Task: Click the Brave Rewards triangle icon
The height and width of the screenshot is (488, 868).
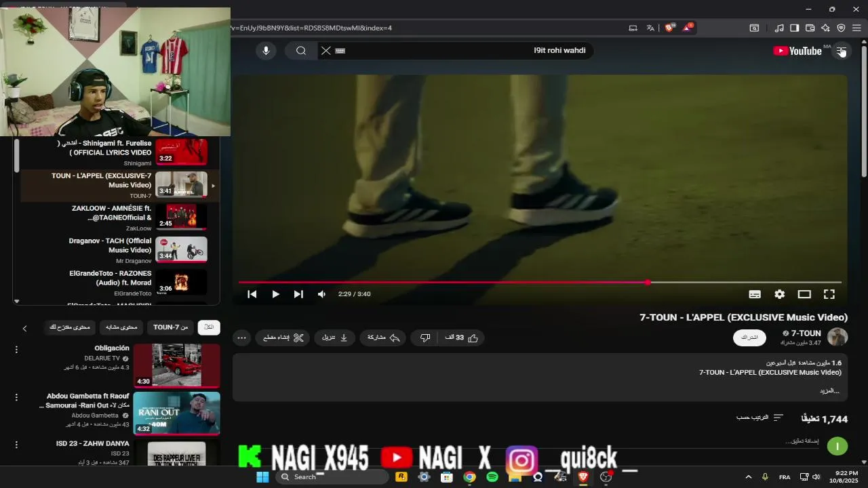Action: pyautogui.click(x=688, y=28)
